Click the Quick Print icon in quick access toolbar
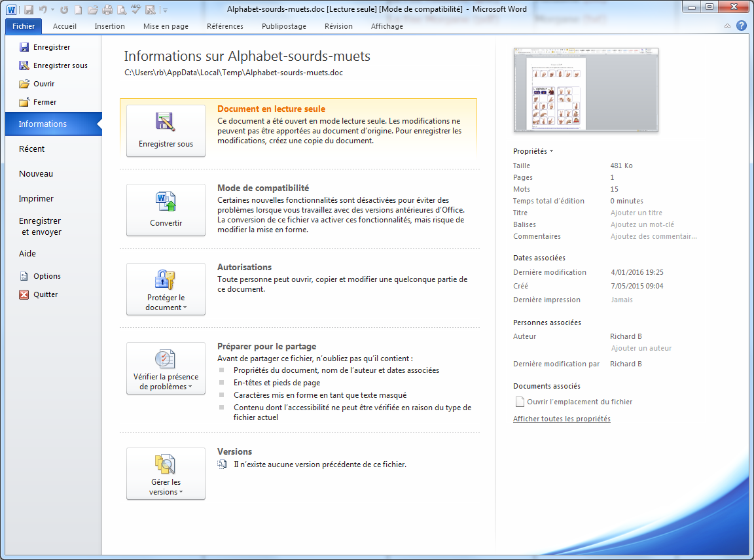The width and height of the screenshot is (754, 560). tap(108, 10)
